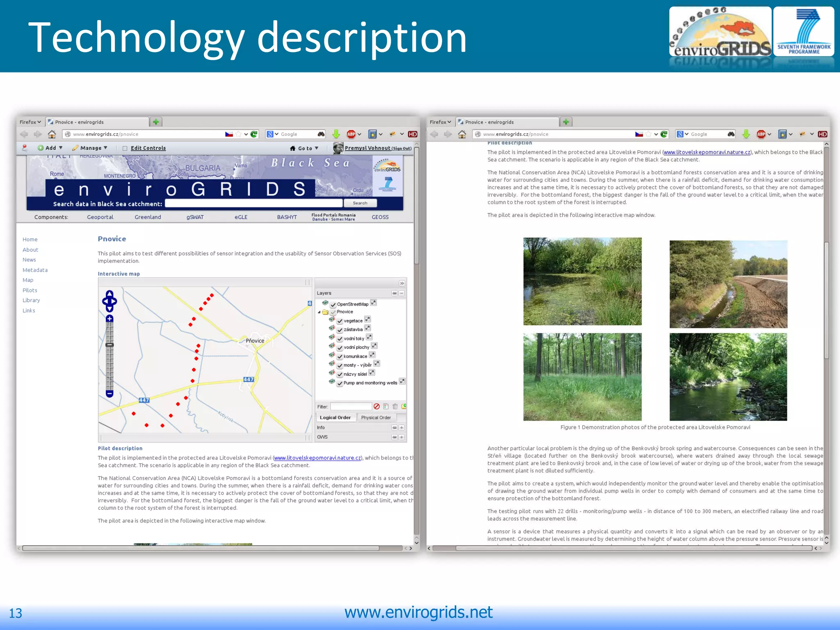The height and width of the screenshot is (630, 840).
Task: Click the Home icon in right Firefox window
Action: (x=462, y=134)
